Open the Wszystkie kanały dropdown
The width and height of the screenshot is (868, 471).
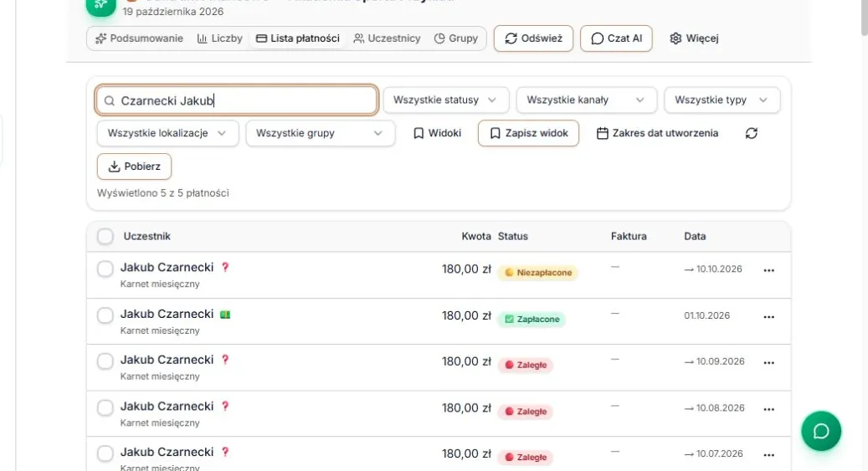tap(586, 100)
